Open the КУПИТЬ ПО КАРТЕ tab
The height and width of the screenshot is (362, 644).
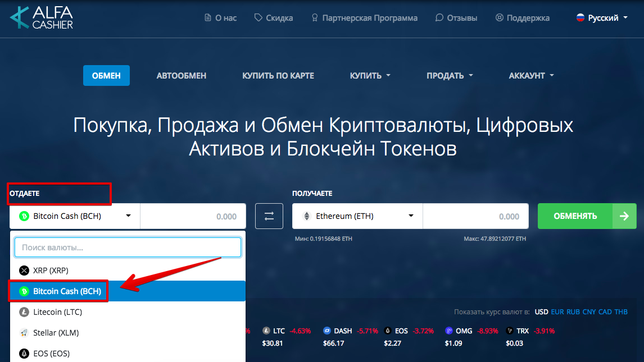278,75
